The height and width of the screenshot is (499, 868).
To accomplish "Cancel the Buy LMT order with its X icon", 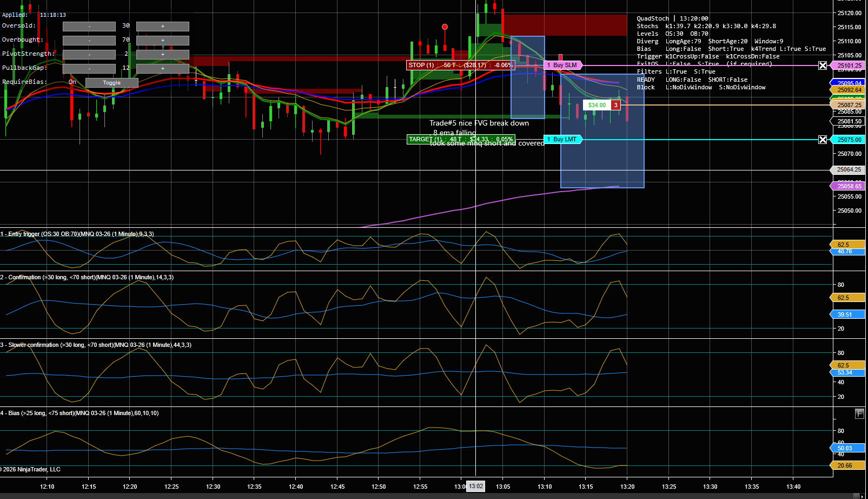I will (823, 140).
